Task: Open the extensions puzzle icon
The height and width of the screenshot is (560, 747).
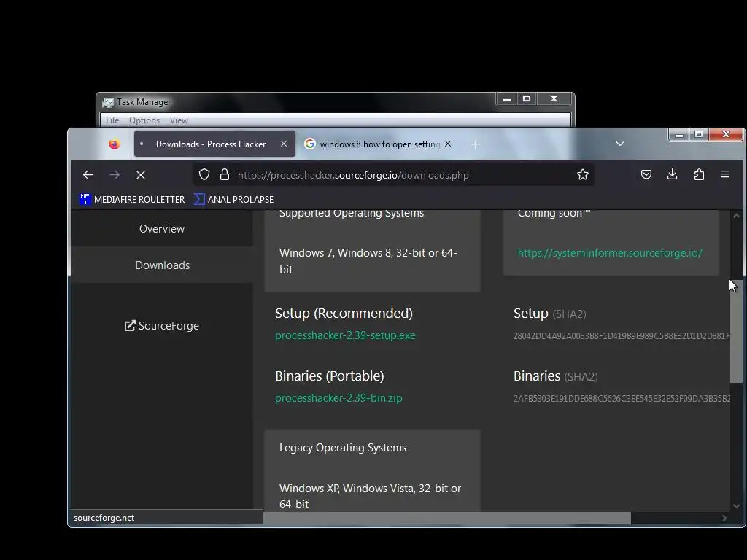Action: (699, 175)
